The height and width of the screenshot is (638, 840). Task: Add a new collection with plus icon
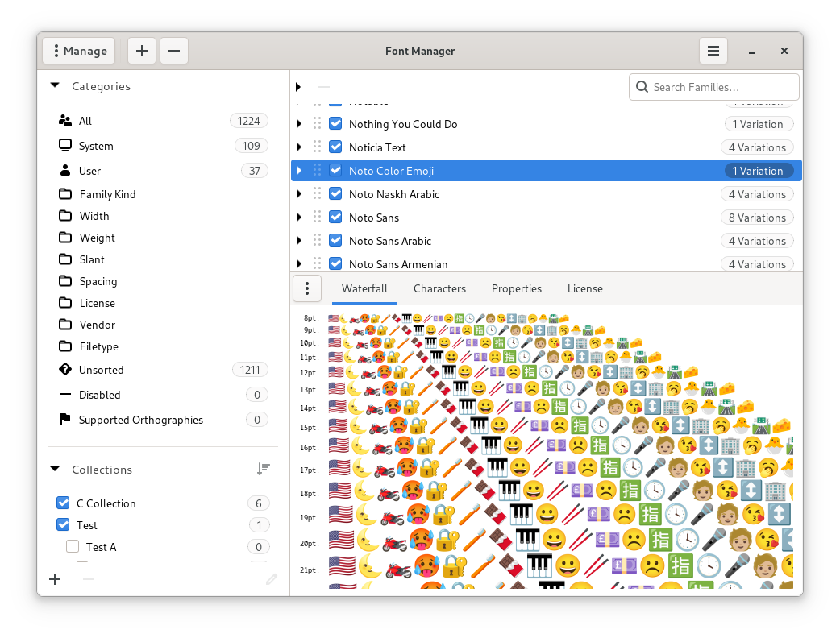tap(55, 579)
